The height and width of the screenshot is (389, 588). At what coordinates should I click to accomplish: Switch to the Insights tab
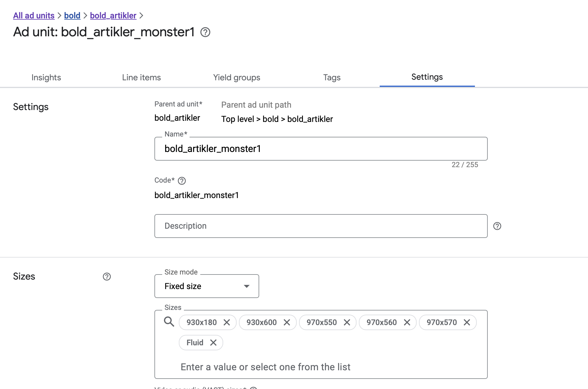tap(46, 77)
